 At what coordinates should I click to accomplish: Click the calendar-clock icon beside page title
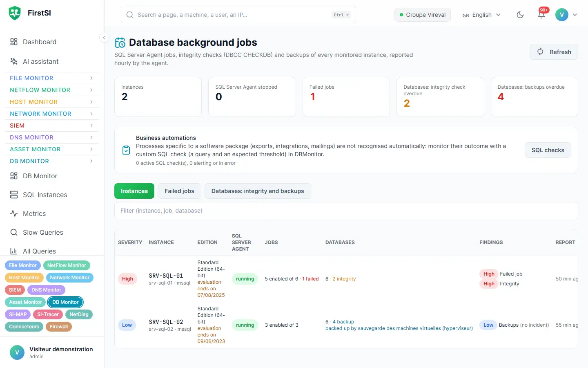pyautogui.click(x=120, y=43)
